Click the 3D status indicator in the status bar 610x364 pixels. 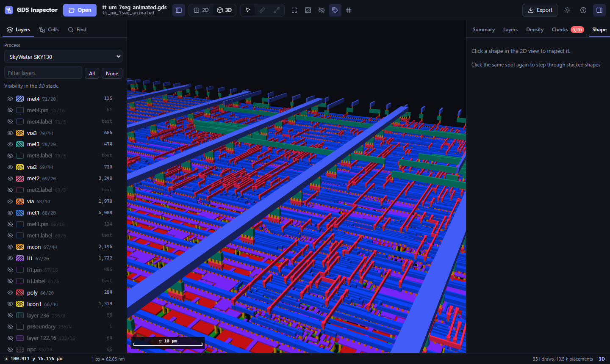[x=602, y=359]
